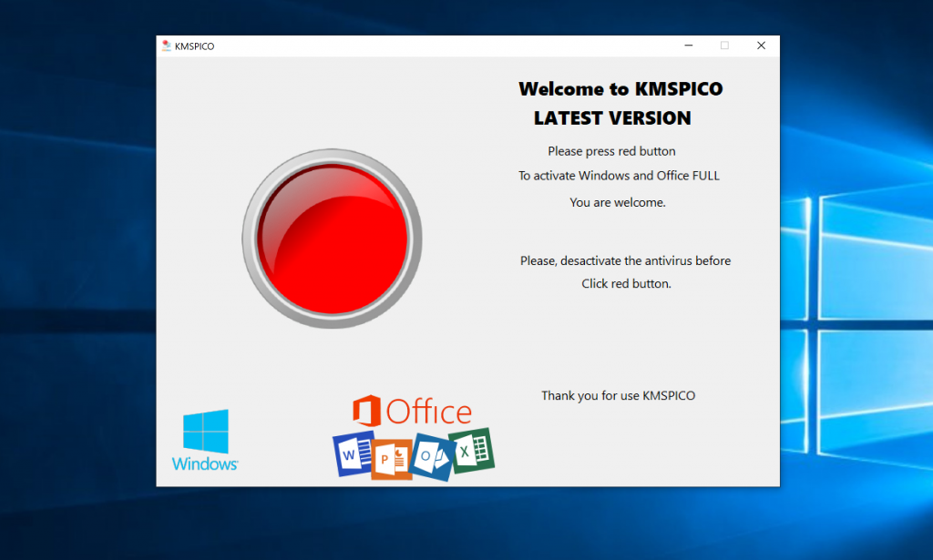
Task: Click the PowerPoint icon
Action: [x=392, y=459]
